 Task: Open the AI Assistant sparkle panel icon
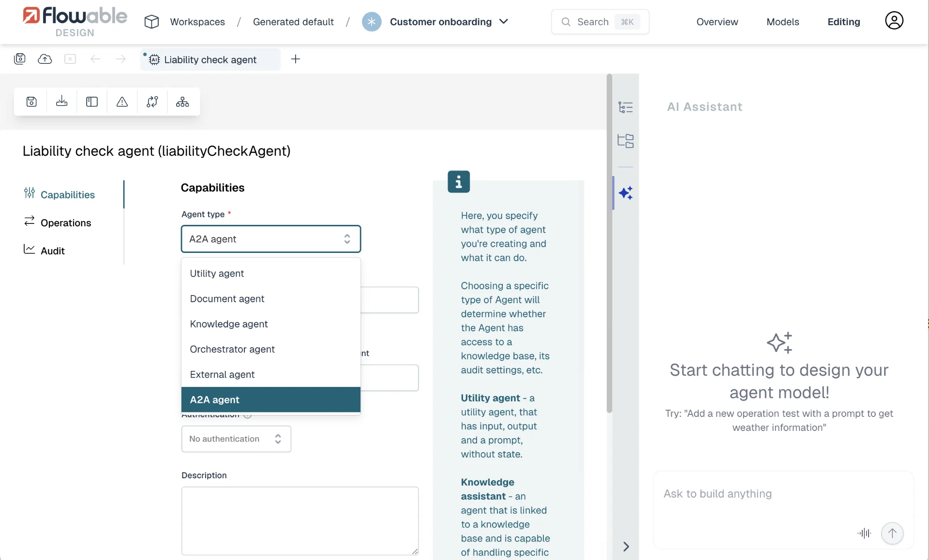coord(626,193)
